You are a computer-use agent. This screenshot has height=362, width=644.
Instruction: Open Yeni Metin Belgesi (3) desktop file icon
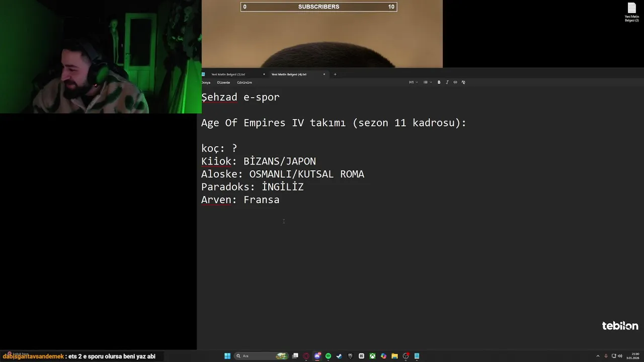(632, 12)
